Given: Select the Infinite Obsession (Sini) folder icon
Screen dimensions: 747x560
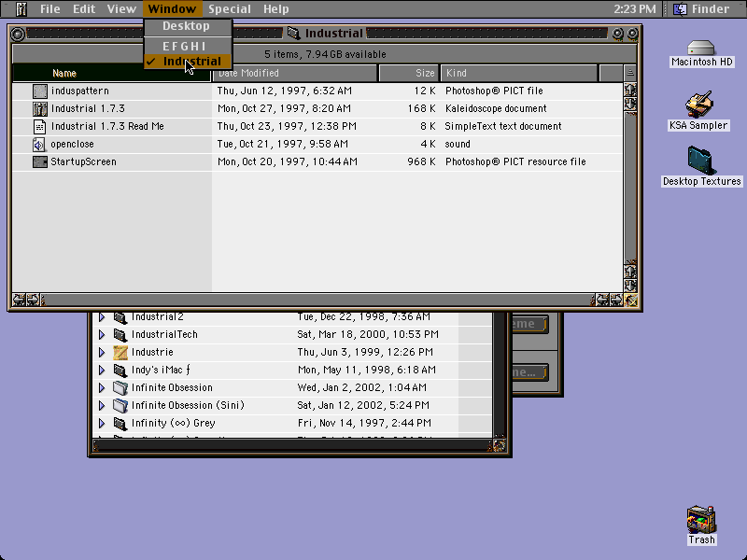Looking at the screenshot, I should tap(120, 405).
